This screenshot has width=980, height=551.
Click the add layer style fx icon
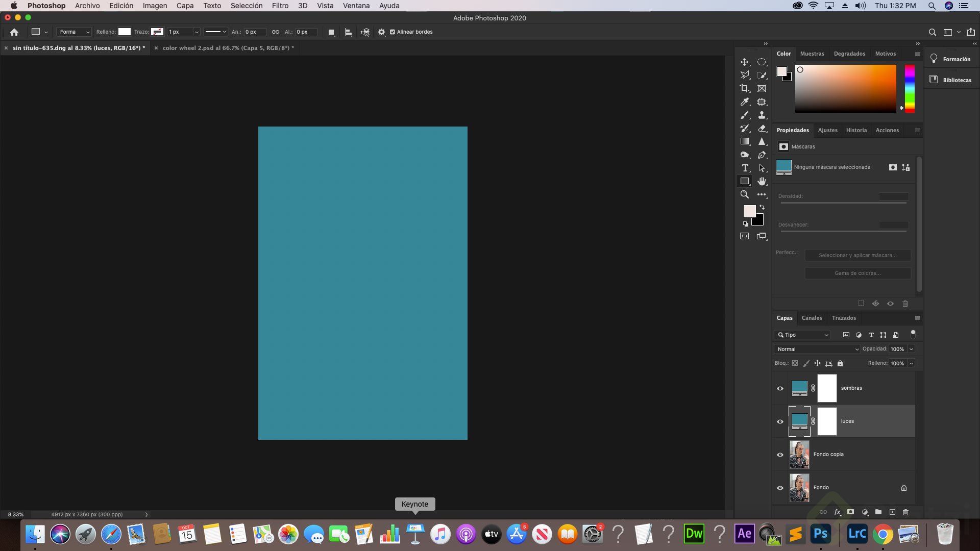coord(837,512)
